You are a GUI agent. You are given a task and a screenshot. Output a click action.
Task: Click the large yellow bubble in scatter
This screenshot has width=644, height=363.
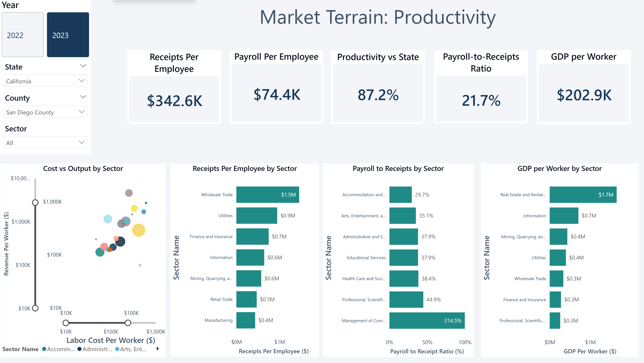[x=138, y=230]
